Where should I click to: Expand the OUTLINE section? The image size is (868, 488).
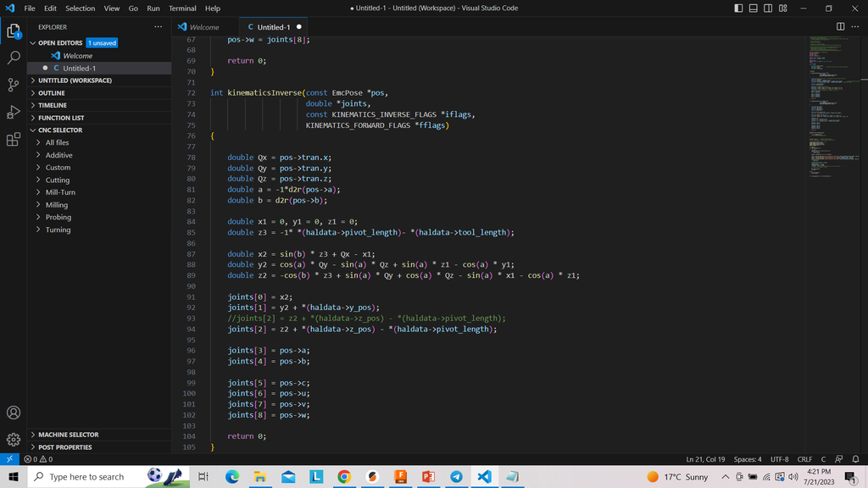tap(51, 93)
